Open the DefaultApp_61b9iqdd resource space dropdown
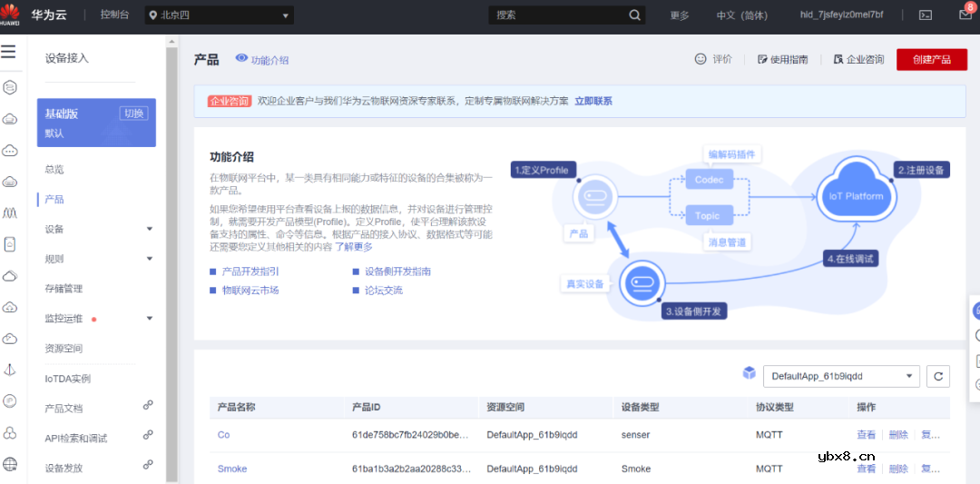This screenshot has width=980, height=484. (x=841, y=376)
